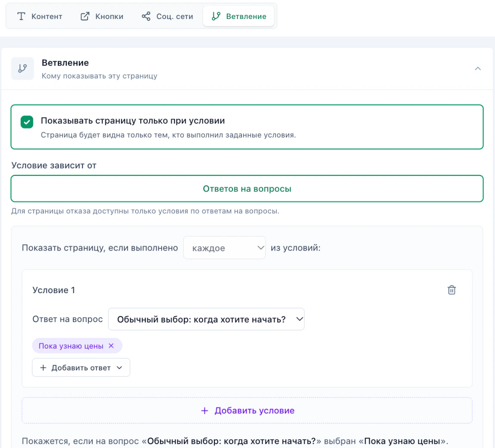
Task: Open the Контент tab
Action: click(40, 16)
